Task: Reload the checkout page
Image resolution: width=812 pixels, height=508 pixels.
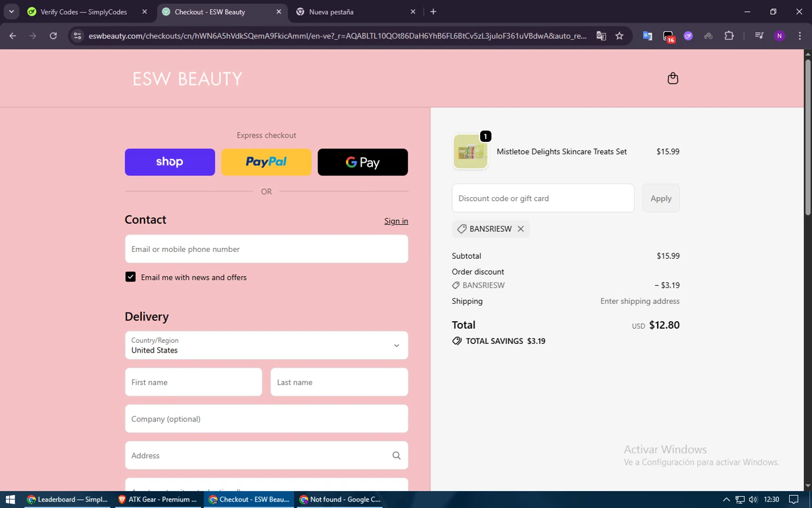Action: 53,36
